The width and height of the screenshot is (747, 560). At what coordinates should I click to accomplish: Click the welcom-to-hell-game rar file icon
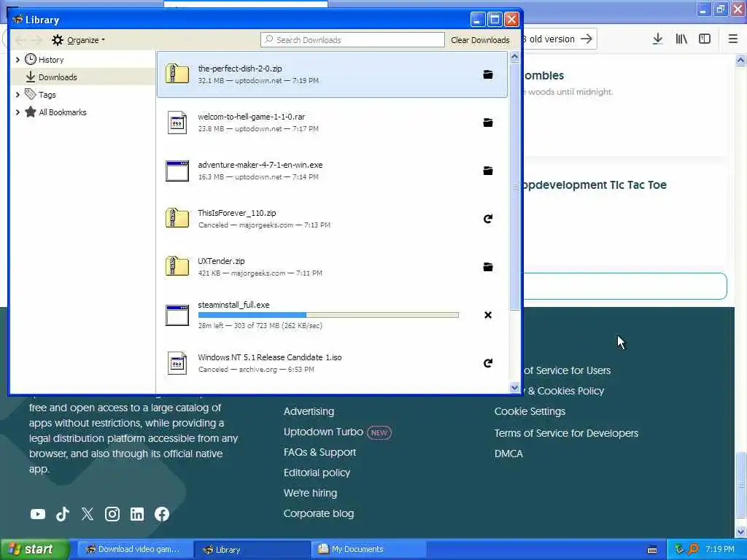click(x=177, y=122)
